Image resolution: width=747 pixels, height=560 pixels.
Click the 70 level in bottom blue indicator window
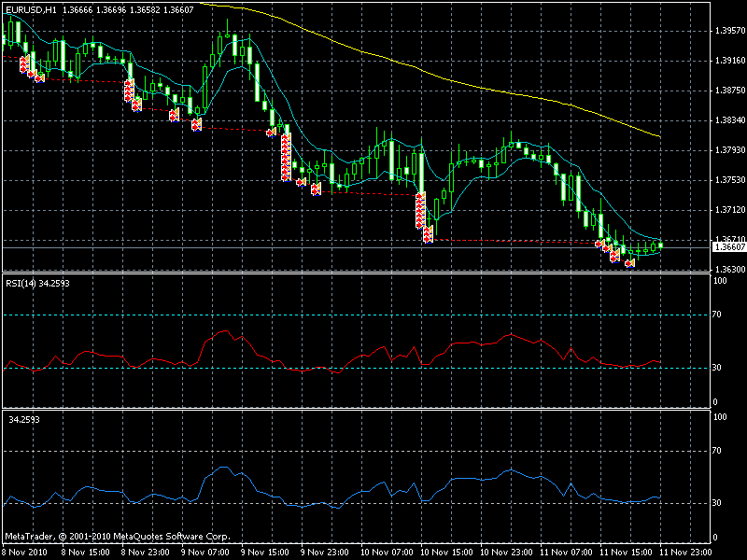717,451
